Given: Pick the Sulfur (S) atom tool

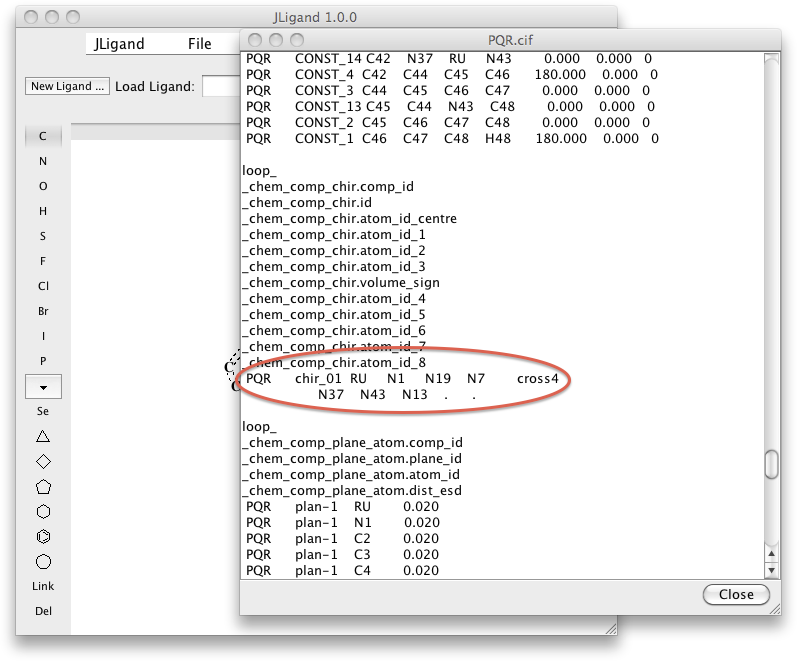Looking at the screenshot, I should [x=43, y=236].
